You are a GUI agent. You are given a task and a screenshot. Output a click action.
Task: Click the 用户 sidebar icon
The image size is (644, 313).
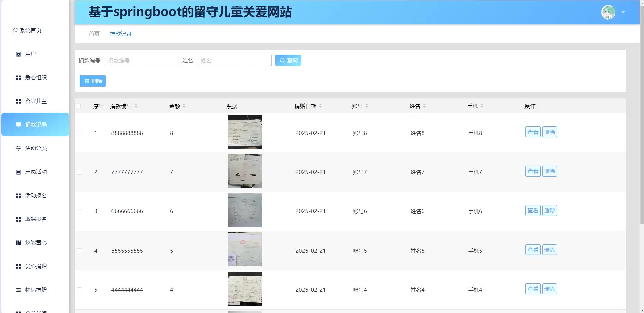(18, 54)
